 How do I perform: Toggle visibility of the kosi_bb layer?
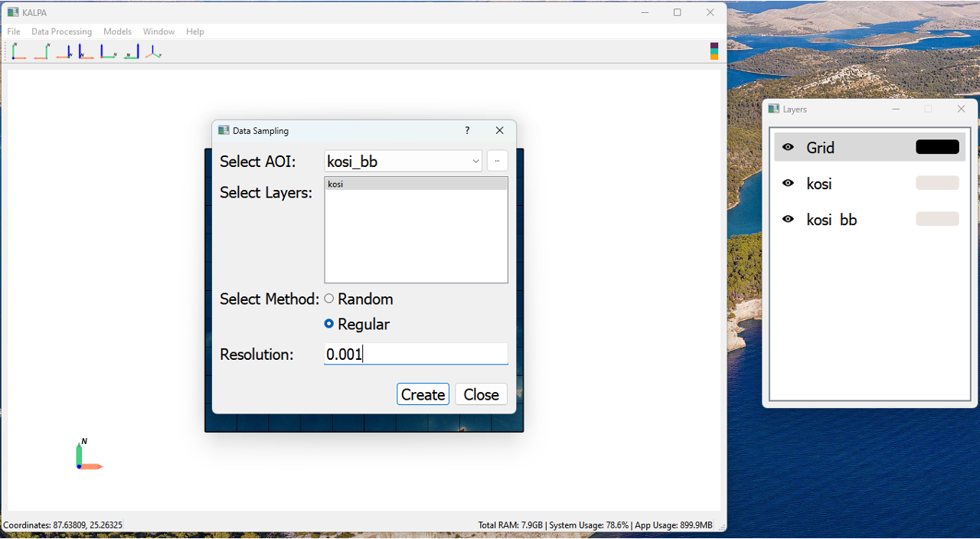click(x=788, y=219)
